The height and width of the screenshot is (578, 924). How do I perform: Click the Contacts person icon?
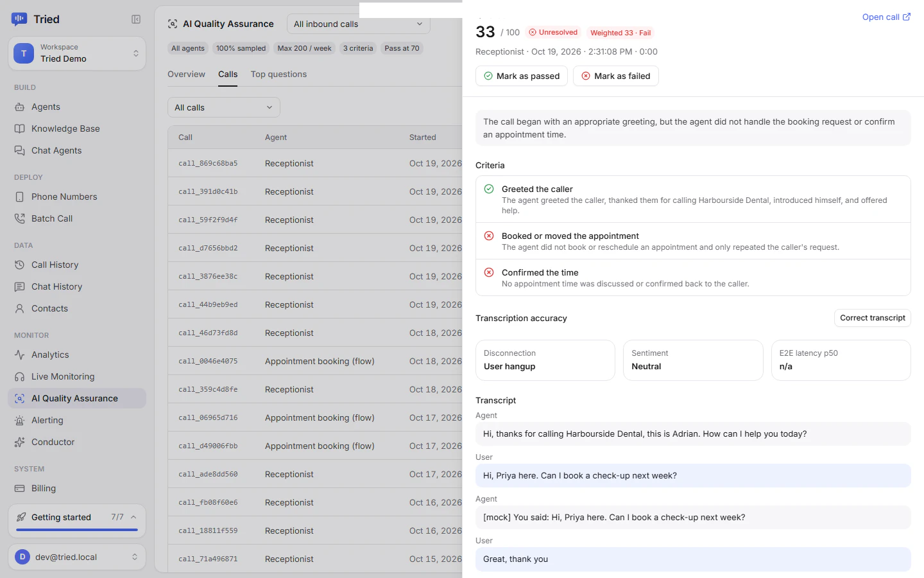[20, 309]
